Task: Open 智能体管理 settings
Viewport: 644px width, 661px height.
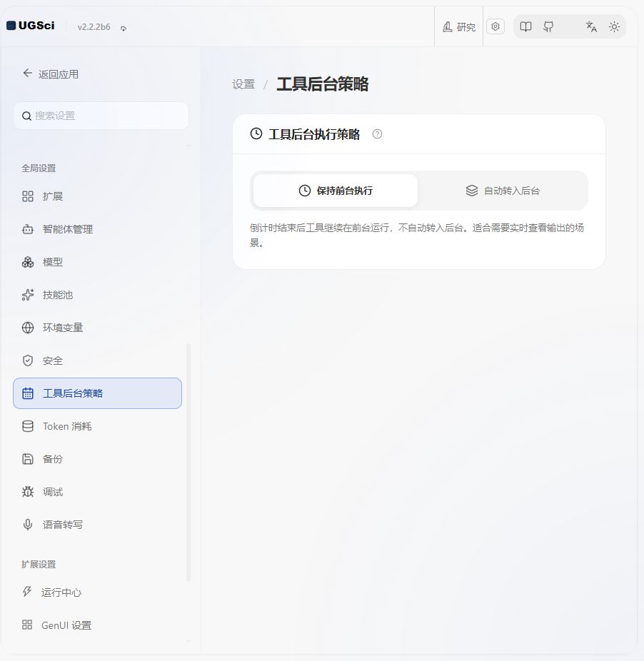Action: [97, 229]
